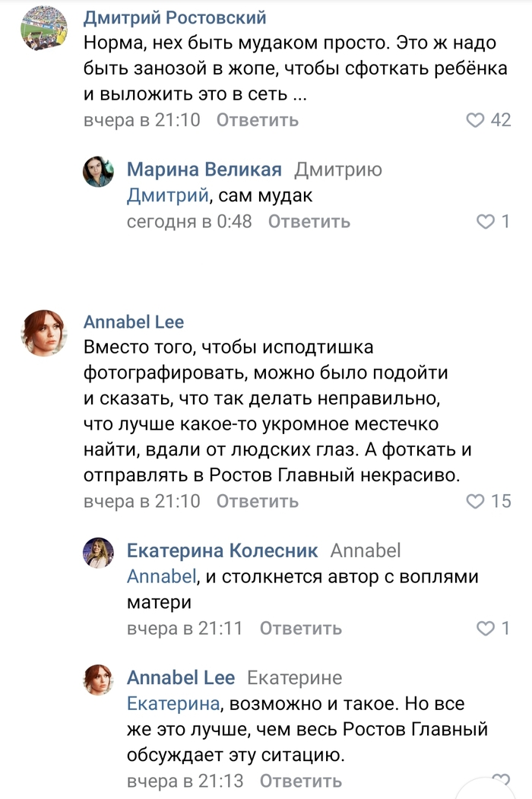This screenshot has width=532, height=799.
Task: Open Марина Великая's profile name link
Action: click(204, 170)
